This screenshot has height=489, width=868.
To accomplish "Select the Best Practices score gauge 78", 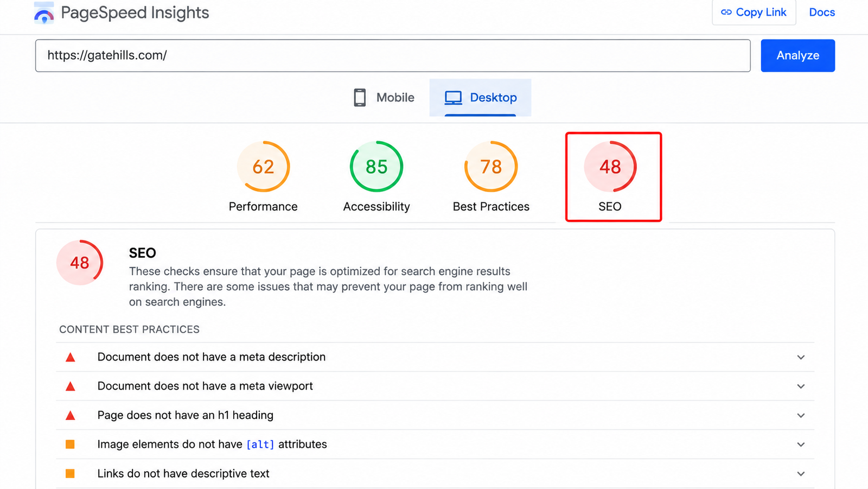I will (x=491, y=167).
